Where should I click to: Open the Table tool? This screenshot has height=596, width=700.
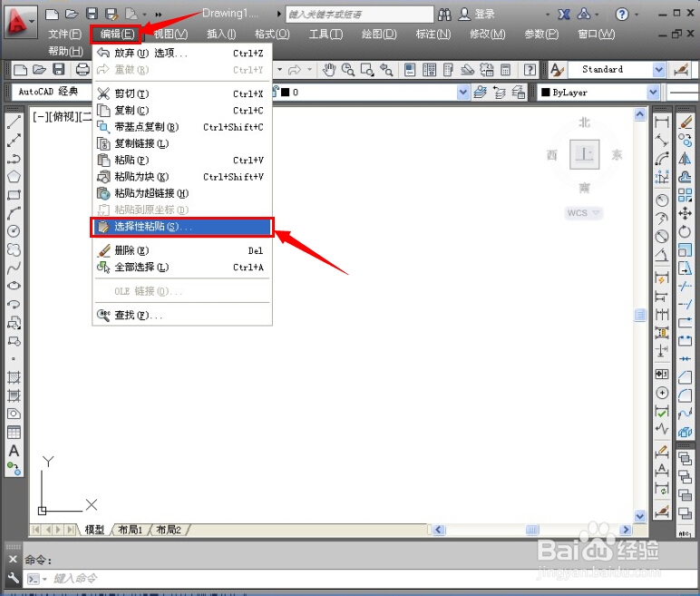click(14, 433)
